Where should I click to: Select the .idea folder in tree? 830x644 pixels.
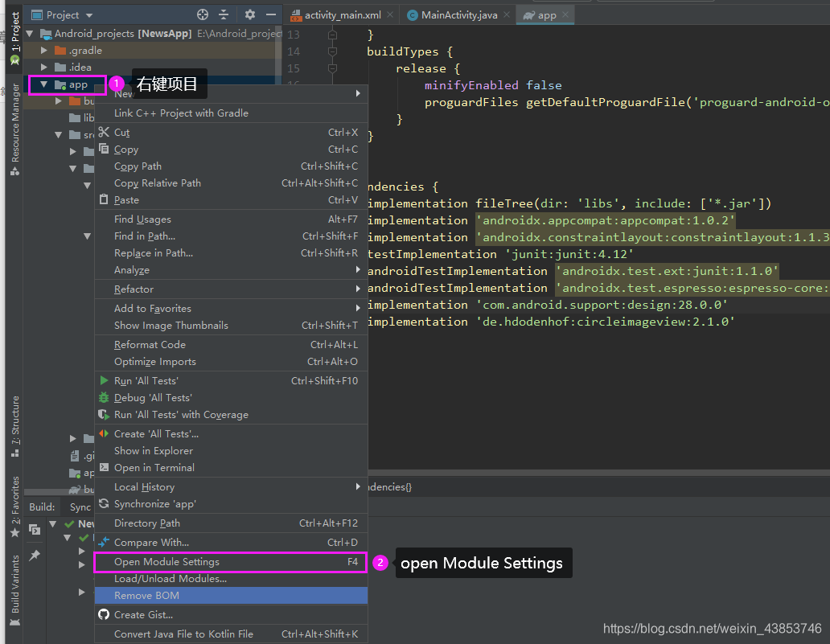(x=80, y=68)
